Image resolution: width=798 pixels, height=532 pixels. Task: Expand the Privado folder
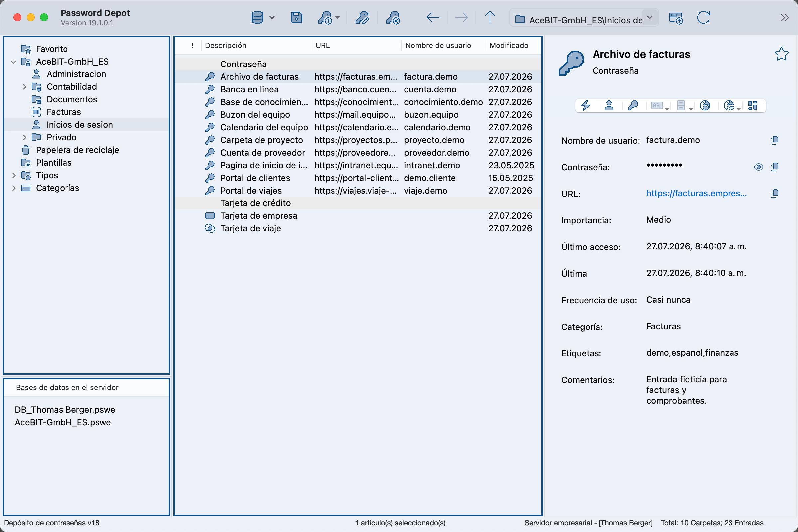pos(24,137)
